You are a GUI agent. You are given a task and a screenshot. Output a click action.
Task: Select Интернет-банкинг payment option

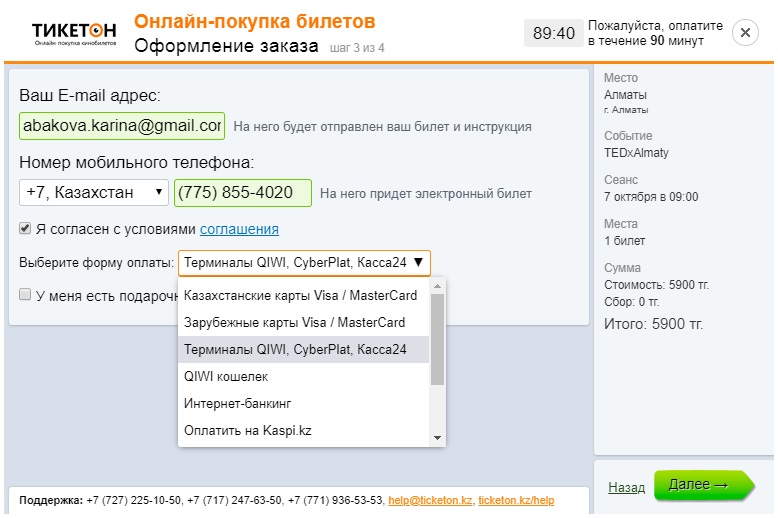click(x=303, y=403)
